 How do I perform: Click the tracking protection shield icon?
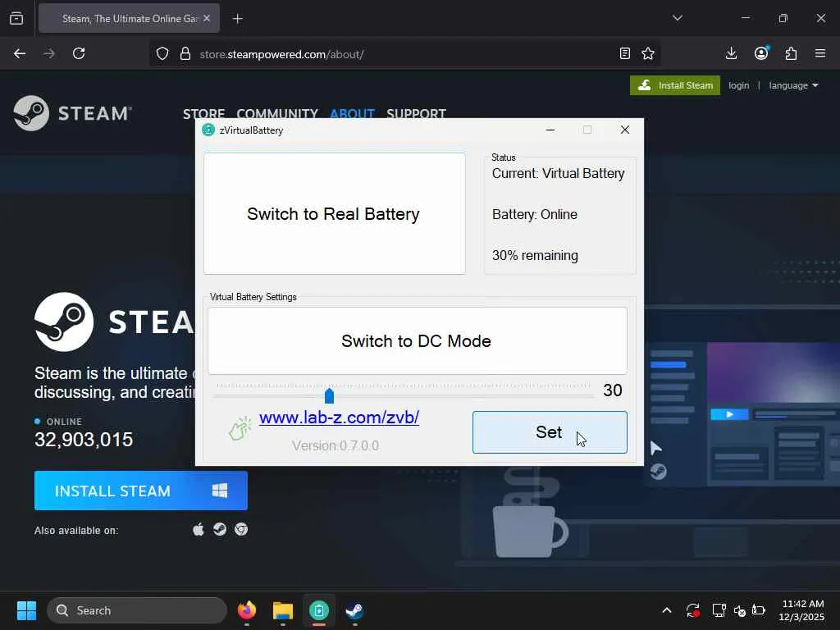click(x=162, y=53)
